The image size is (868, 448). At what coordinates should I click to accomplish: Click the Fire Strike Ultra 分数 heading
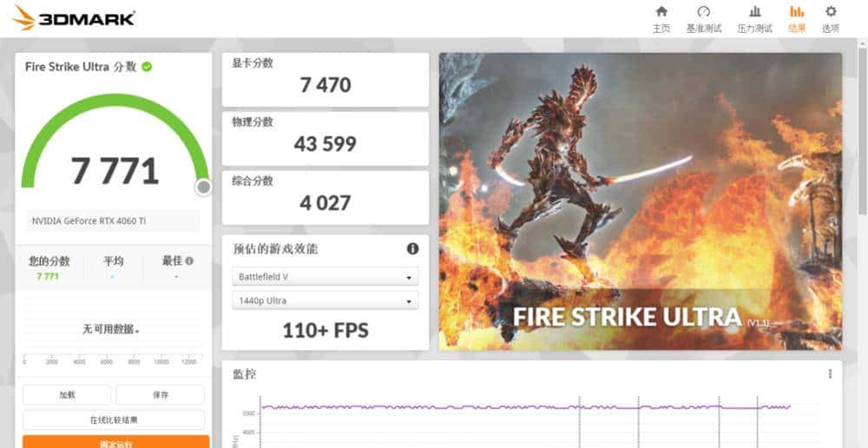click(81, 67)
